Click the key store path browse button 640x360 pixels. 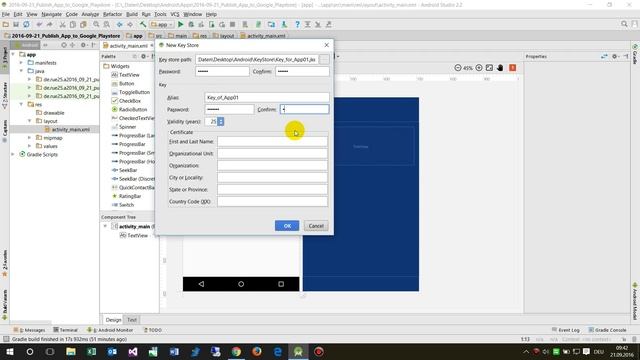(324, 60)
